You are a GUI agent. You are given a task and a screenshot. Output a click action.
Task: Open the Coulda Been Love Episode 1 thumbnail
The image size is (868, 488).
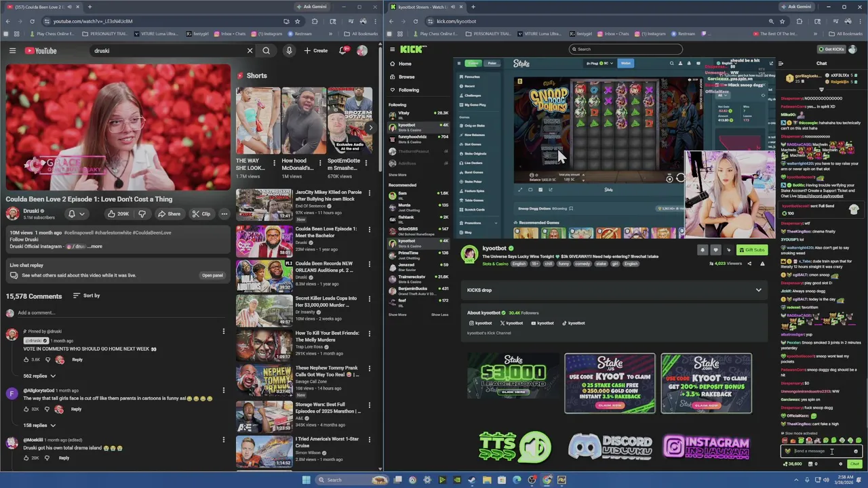point(264,241)
